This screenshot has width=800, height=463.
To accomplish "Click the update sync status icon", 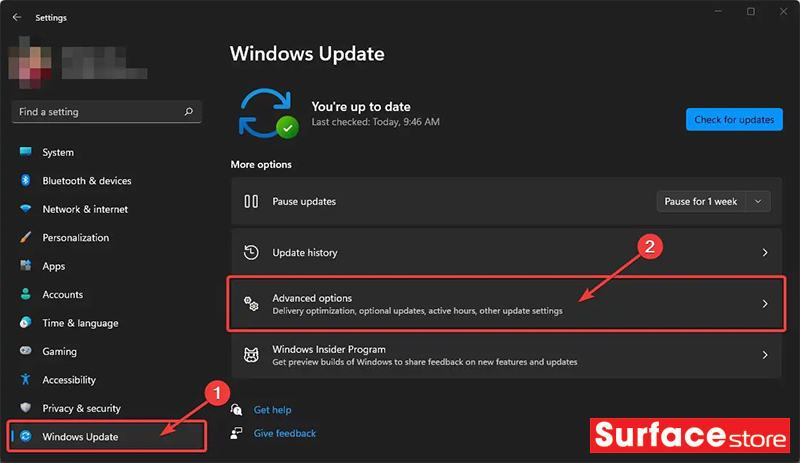I will point(268,113).
